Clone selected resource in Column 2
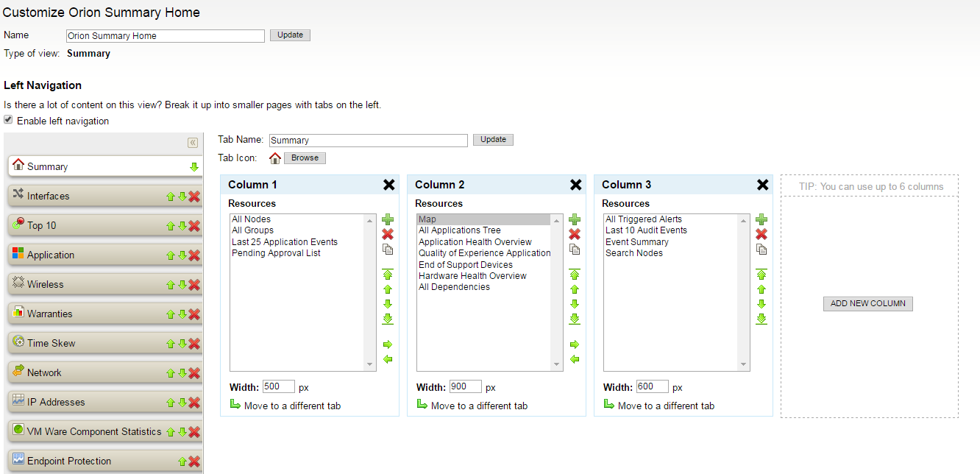 pos(575,250)
